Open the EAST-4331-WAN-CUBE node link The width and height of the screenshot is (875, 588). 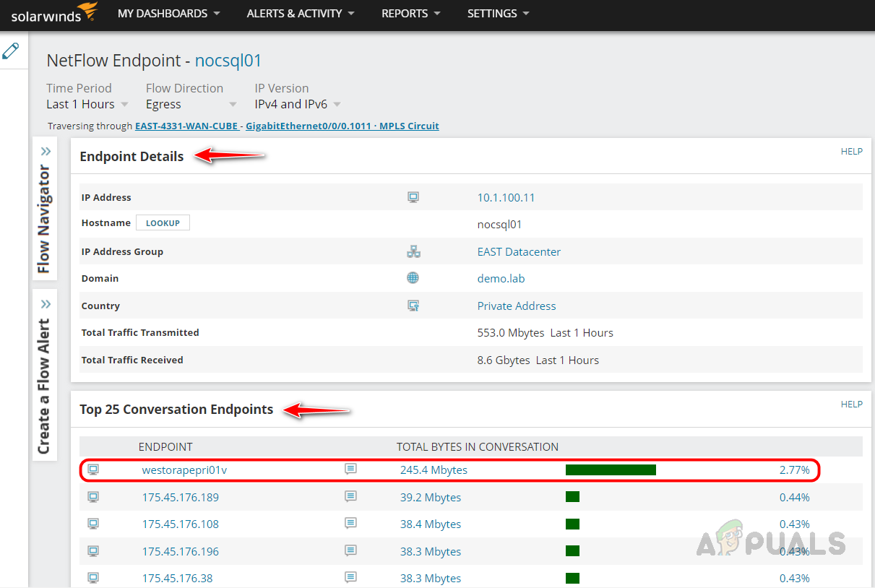(186, 126)
